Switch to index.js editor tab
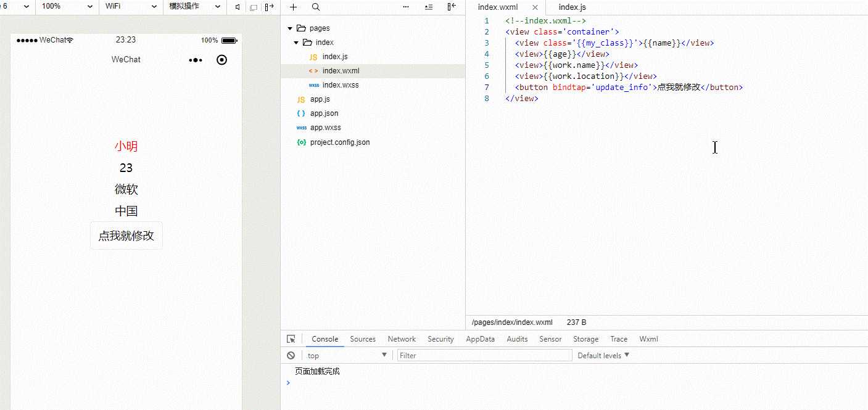Screen dimensions: 868x410 [572, 7]
